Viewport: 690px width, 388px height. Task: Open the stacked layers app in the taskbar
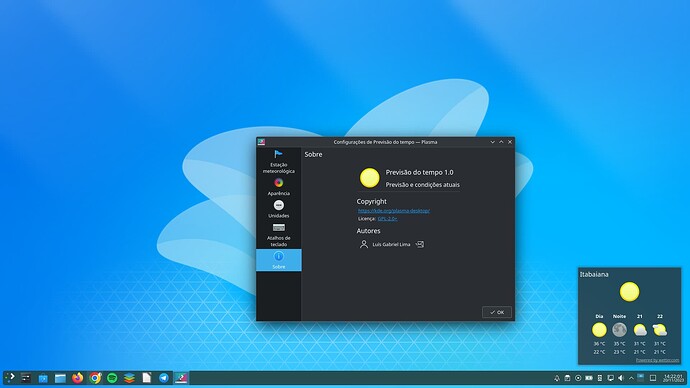[x=129, y=378]
